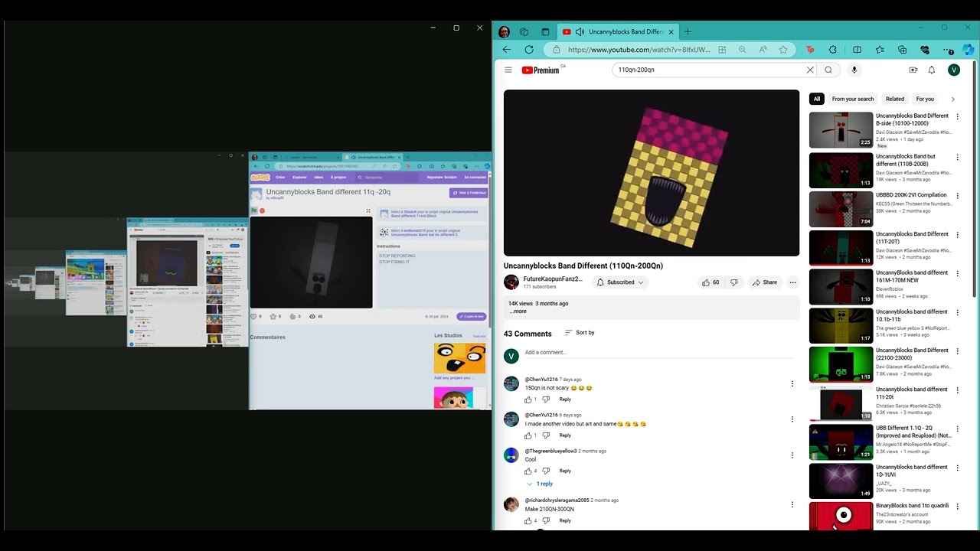Click the YouTube video player
Screen dimensions: 980x551
coord(652,173)
